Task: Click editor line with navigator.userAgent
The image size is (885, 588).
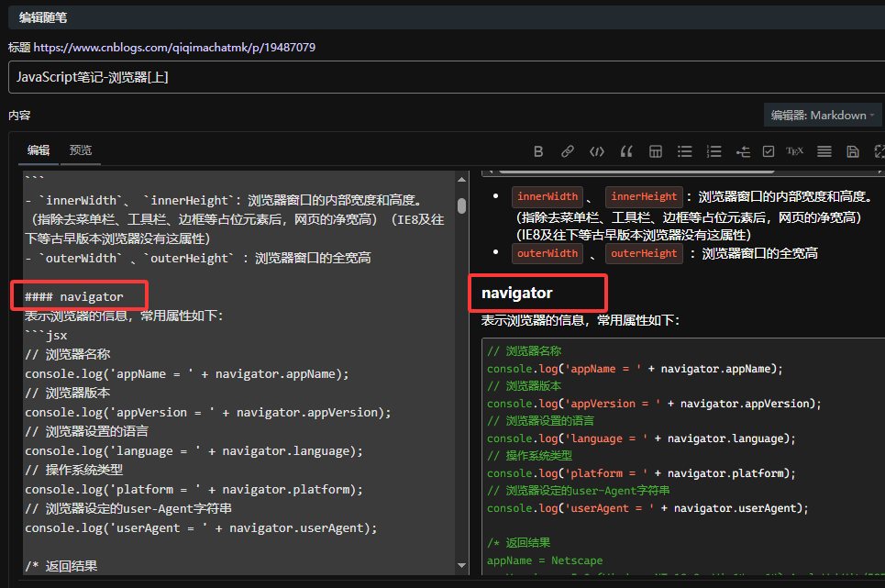Action: point(201,527)
